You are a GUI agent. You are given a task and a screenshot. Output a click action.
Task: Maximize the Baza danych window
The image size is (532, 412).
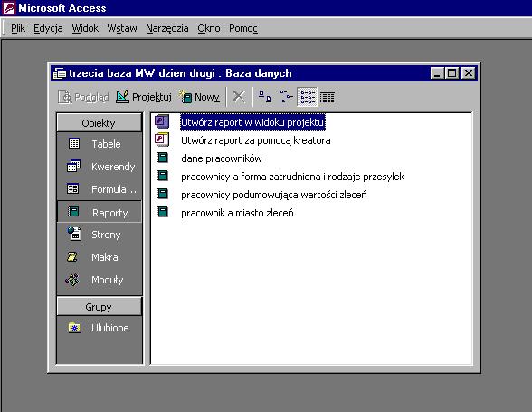(x=451, y=73)
